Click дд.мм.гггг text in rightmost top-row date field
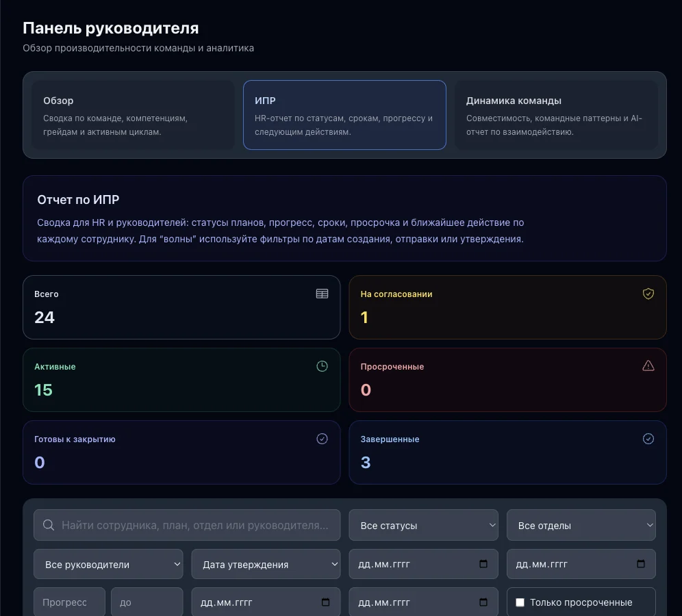The width and height of the screenshot is (682, 616). click(542, 564)
